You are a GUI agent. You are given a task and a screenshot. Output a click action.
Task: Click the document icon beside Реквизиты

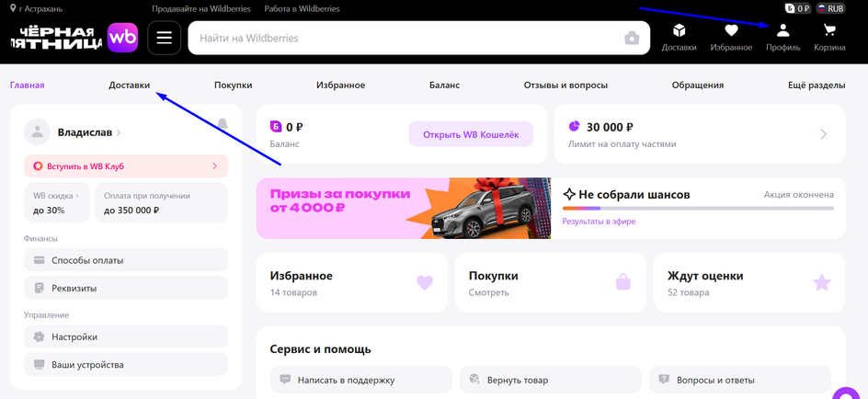point(39,288)
